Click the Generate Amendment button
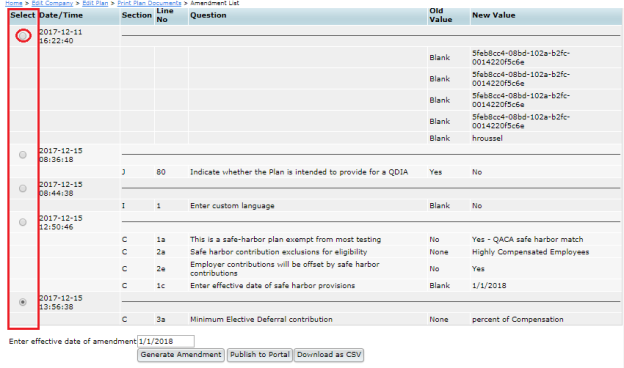This screenshot has height=368, width=624. (181, 355)
